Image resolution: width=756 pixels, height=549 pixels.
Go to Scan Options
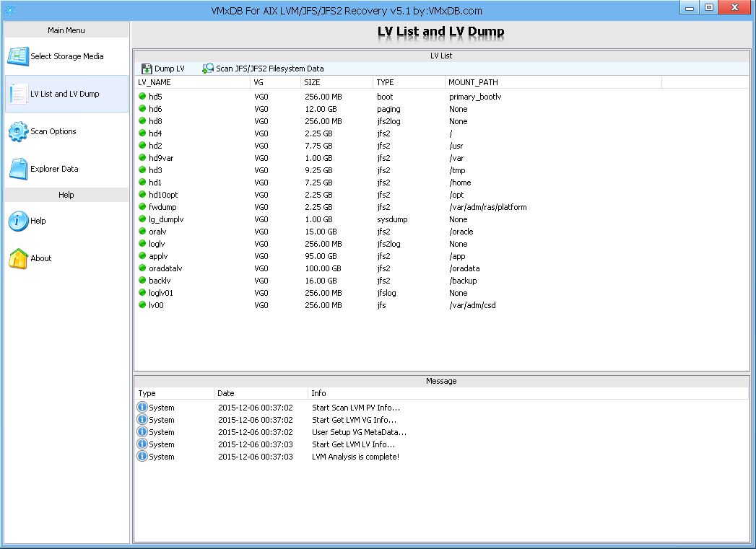[67, 131]
